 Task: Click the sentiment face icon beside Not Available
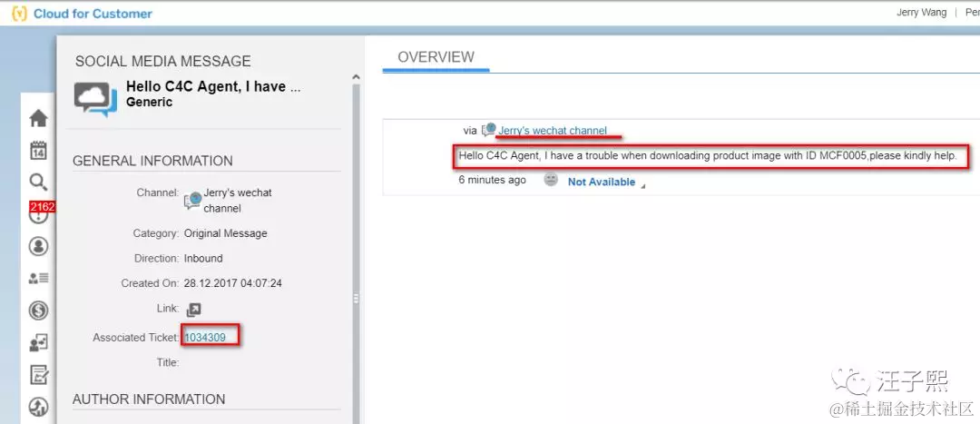pyautogui.click(x=550, y=180)
